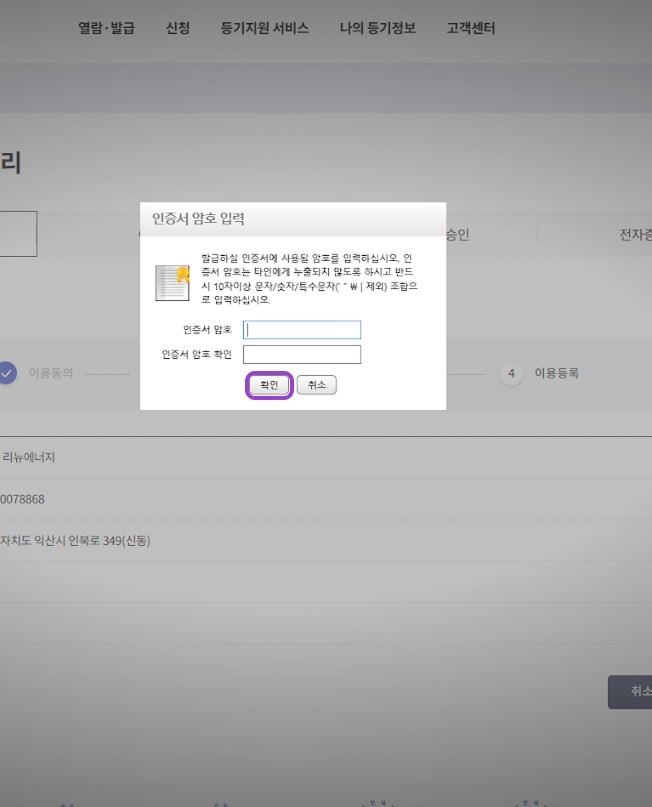Click the 인증서 암호 입력 dialog title
Screen dimensions: 652x807
[x=198, y=219]
